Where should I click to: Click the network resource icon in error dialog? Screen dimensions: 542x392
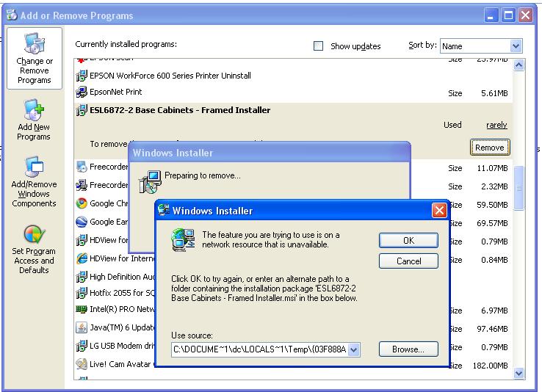pyautogui.click(x=183, y=240)
